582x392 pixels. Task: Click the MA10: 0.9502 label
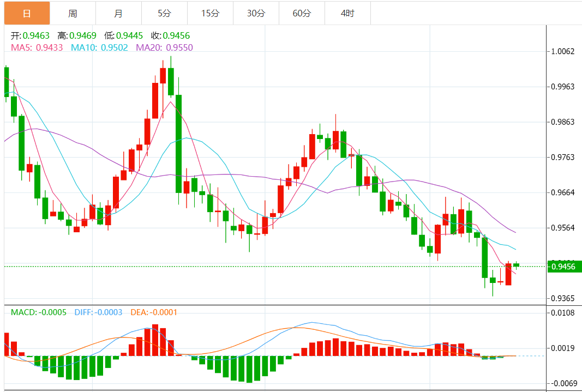(99, 47)
